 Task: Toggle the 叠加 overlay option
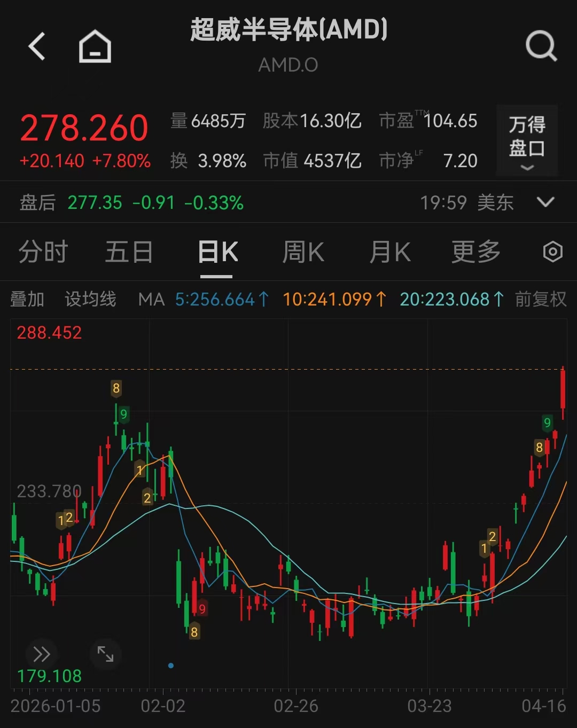27,299
